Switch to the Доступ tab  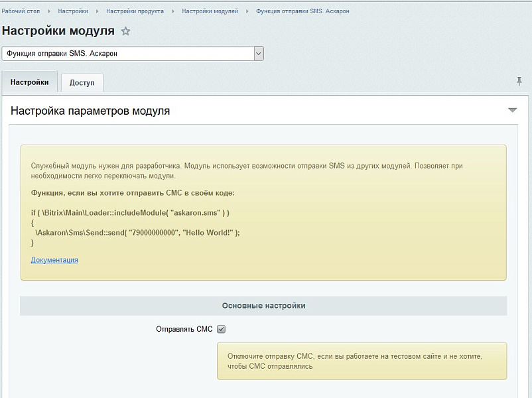pos(84,82)
